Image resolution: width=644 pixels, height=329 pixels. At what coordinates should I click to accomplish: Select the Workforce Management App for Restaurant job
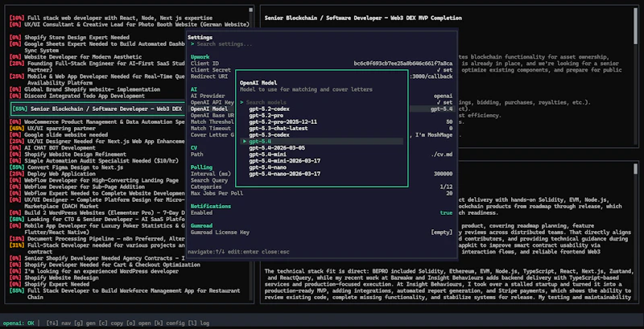tap(125, 294)
